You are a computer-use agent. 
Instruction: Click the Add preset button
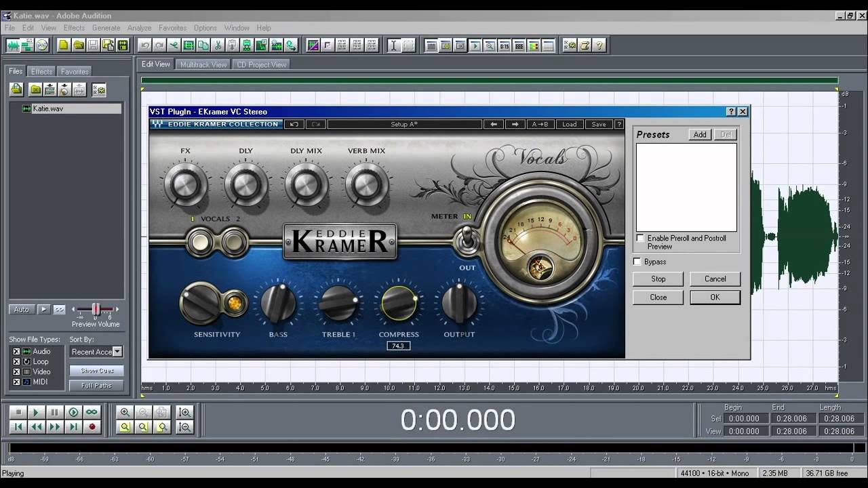(700, 134)
